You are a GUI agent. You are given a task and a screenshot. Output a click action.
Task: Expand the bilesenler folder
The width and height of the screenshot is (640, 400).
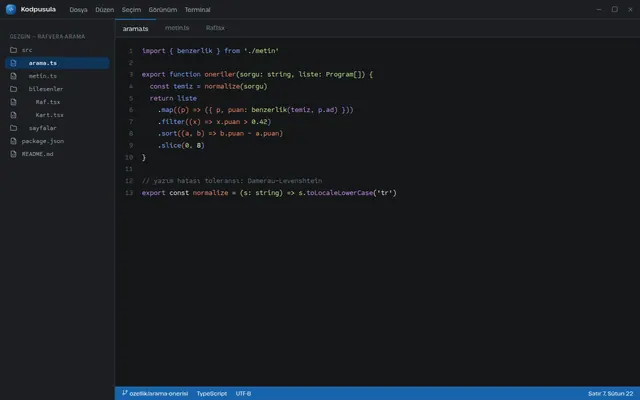pyautogui.click(x=57, y=89)
